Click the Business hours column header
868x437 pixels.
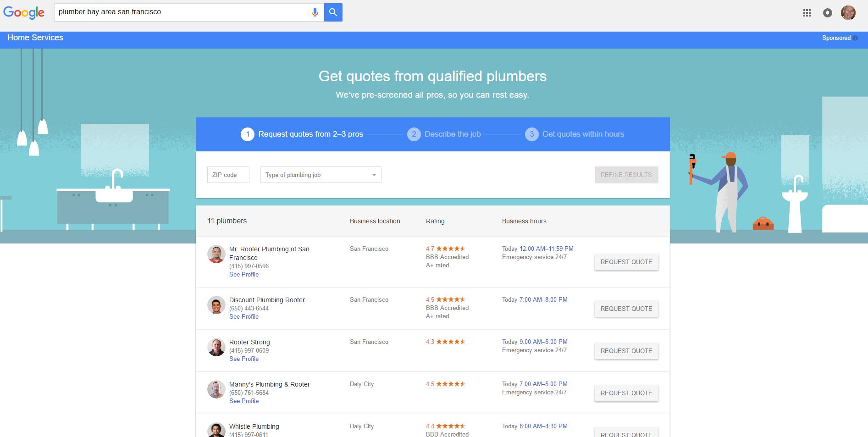pos(524,221)
